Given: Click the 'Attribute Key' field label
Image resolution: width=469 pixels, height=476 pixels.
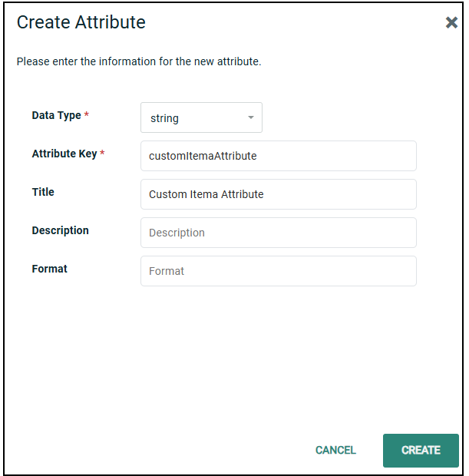Looking at the screenshot, I should tap(64, 154).
